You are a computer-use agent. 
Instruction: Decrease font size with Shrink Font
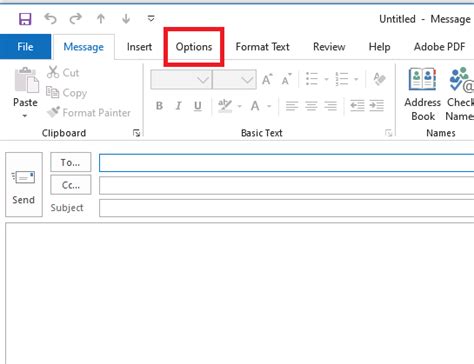click(x=286, y=79)
